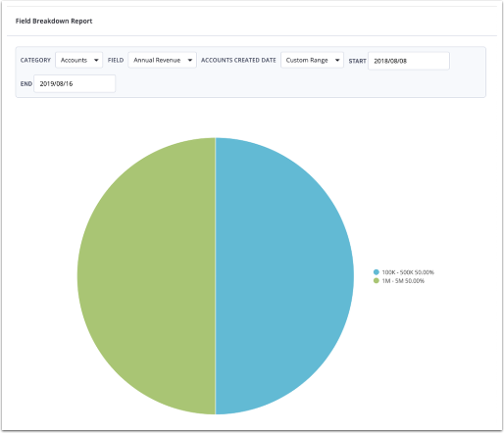Toggle the 1M - 5M legend label

coord(403,281)
